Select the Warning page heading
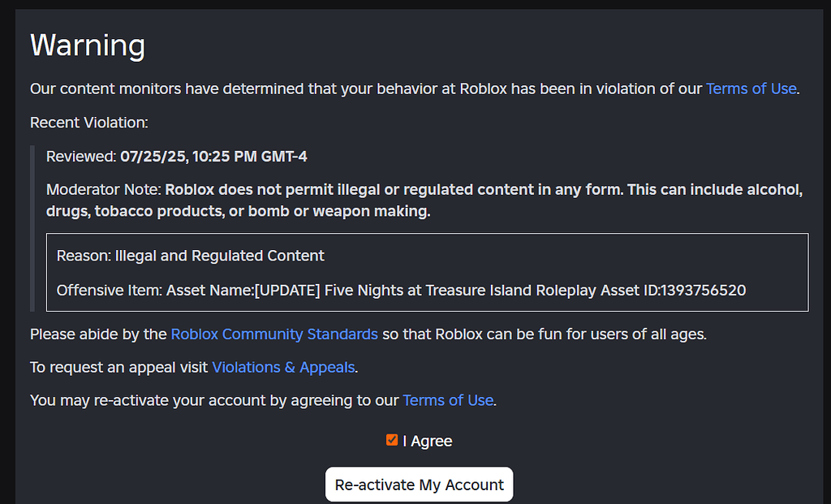The image size is (831, 504). point(87,45)
